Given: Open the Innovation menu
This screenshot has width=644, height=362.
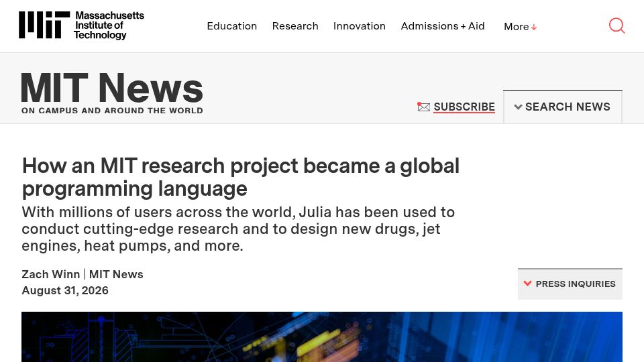Looking at the screenshot, I should 360,26.
